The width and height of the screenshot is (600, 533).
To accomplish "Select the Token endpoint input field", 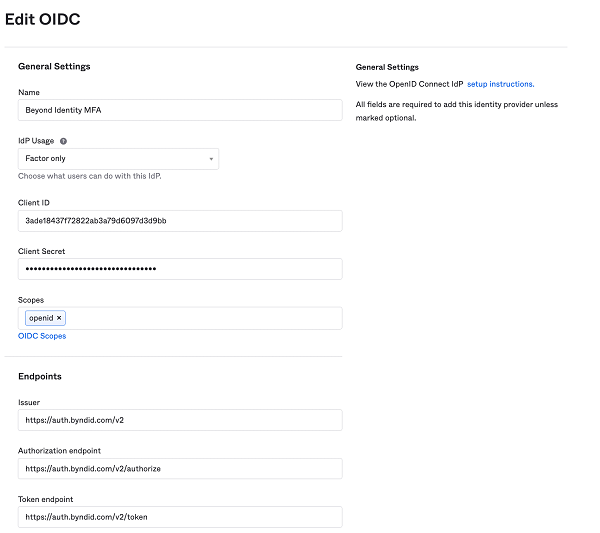I will [180, 517].
